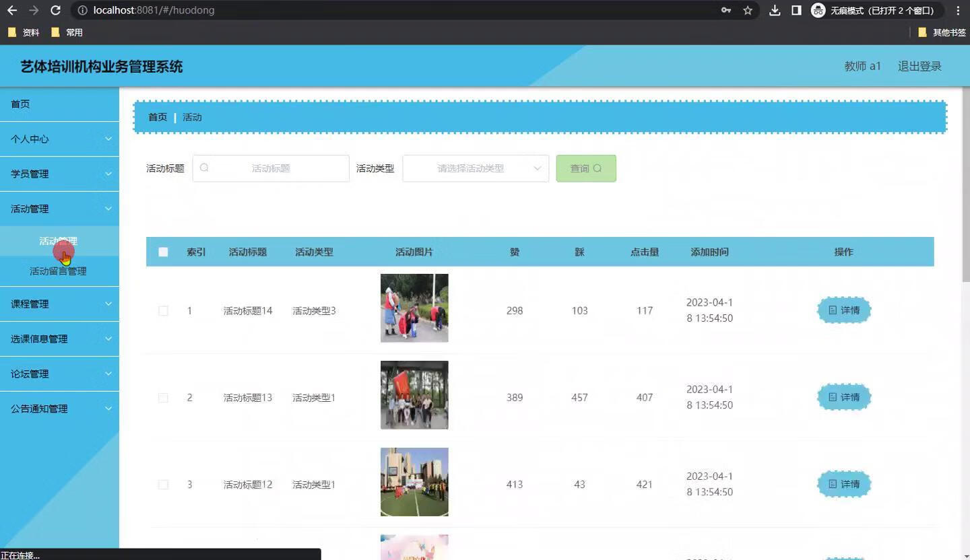Click the click count 421
This screenshot has width=970, height=560.
pyautogui.click(x=645, y=484)
